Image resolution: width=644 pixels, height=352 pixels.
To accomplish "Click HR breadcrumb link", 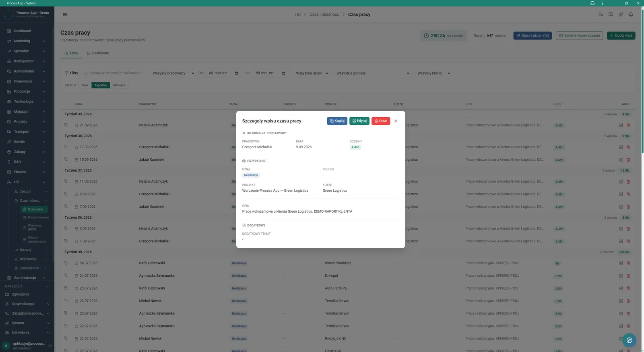I will point(298,14).
